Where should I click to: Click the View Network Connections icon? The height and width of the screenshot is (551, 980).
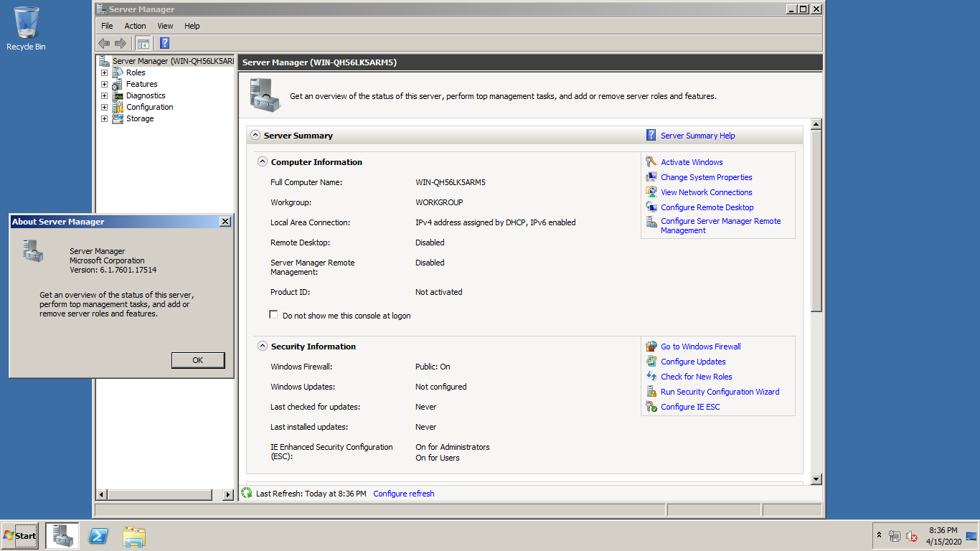tap(651, 192)
